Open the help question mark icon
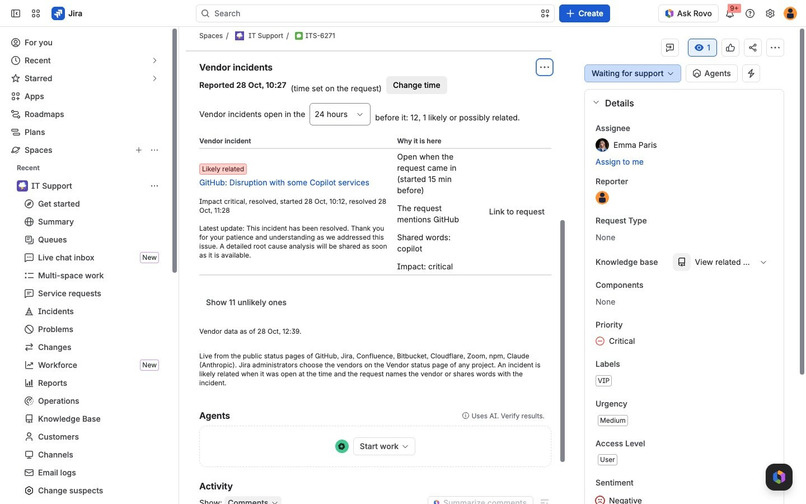Screen dimensions: 806x504 [750, 13]
